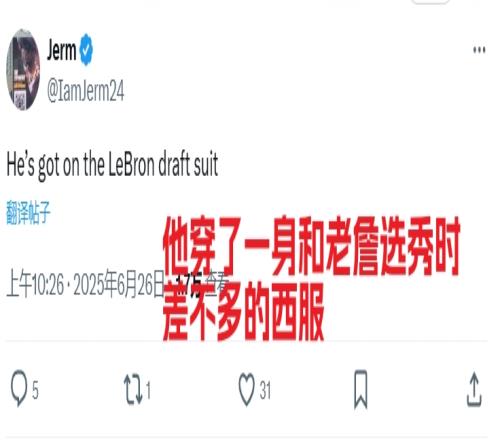Viewport: 500px width, 440px height.
Task: Click the text "He's got on the LeBron draft suit"
Action: [x=112, y=165]
